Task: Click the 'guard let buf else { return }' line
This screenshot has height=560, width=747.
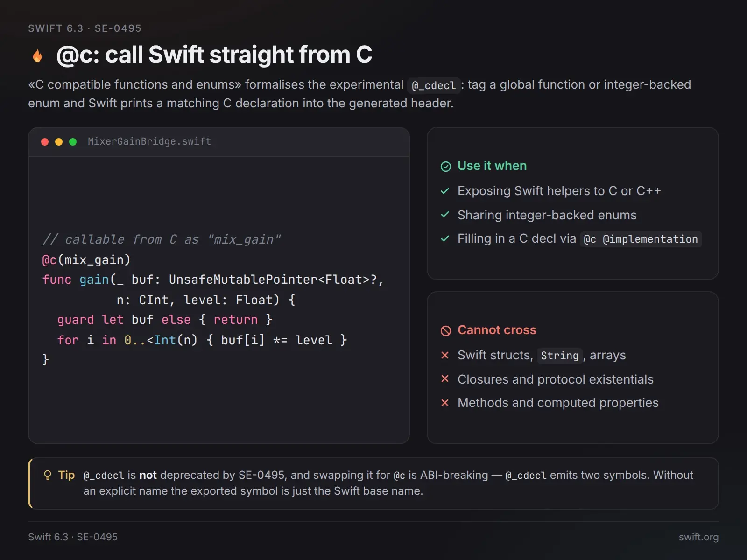Action: (x=165, y=320)
